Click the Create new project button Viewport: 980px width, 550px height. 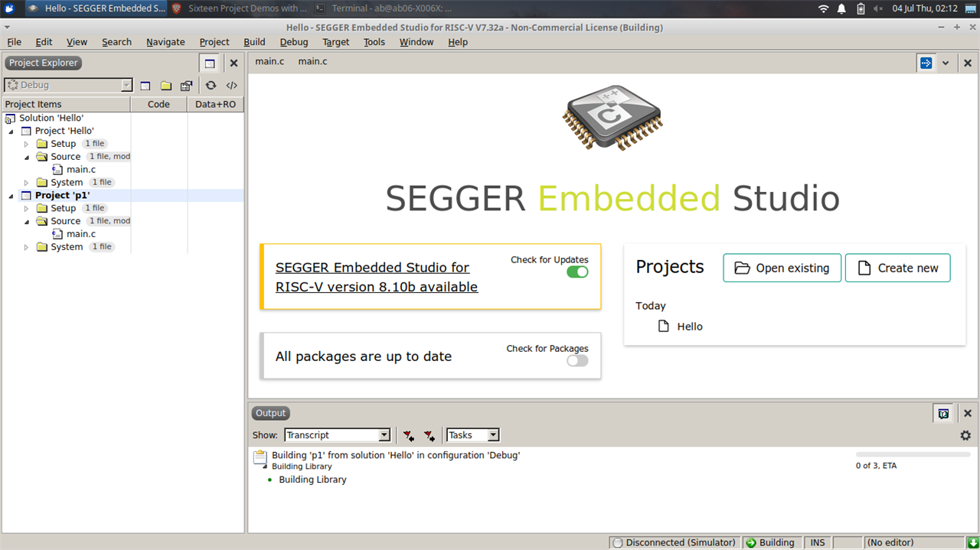point(897,268)
